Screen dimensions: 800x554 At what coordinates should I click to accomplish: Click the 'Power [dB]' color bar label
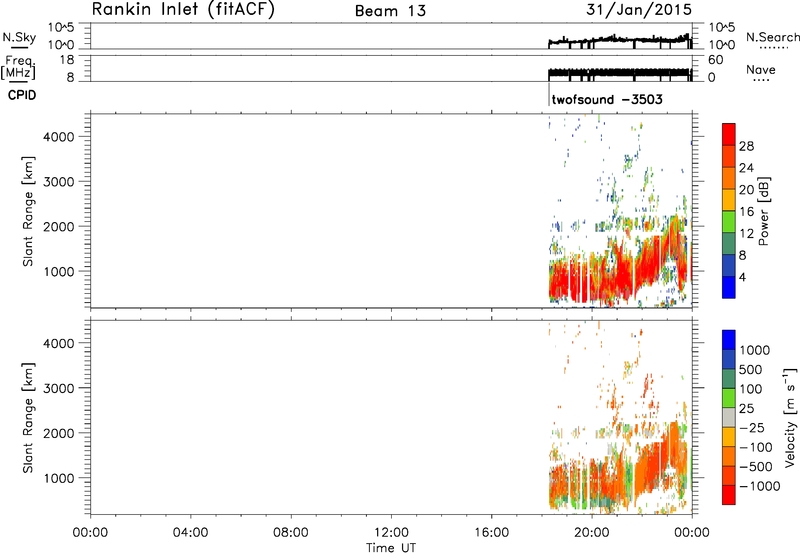764,211
